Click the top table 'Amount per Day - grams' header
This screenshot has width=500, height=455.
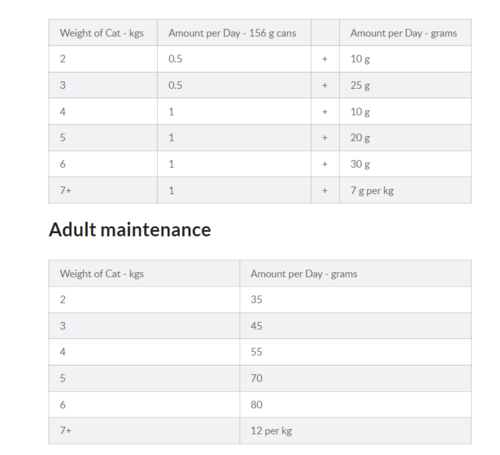(405, 33)
